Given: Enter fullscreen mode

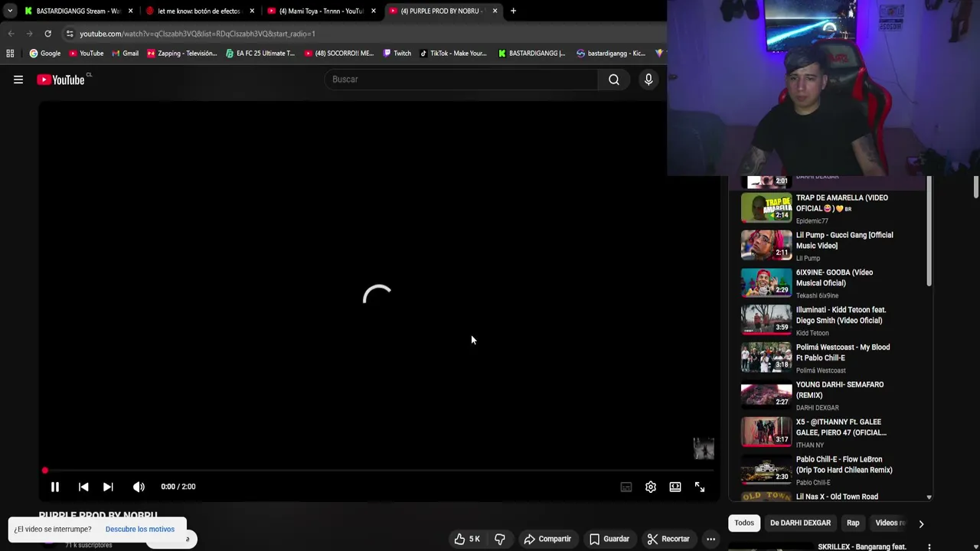Looking at the screenshot, I should tap(700, 487).
